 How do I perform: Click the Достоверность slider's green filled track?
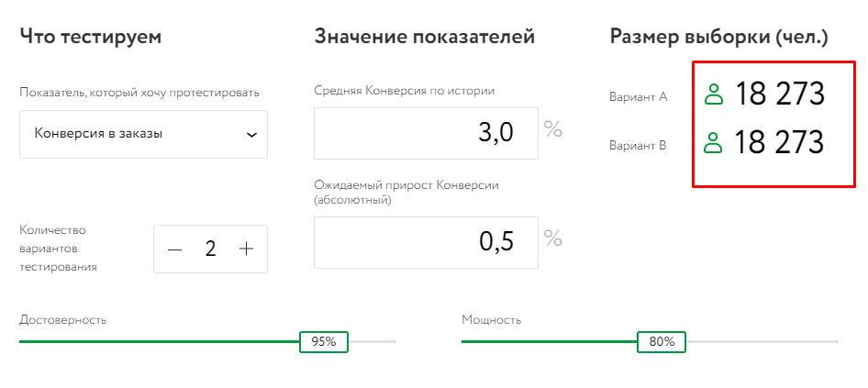pos(156,341)
